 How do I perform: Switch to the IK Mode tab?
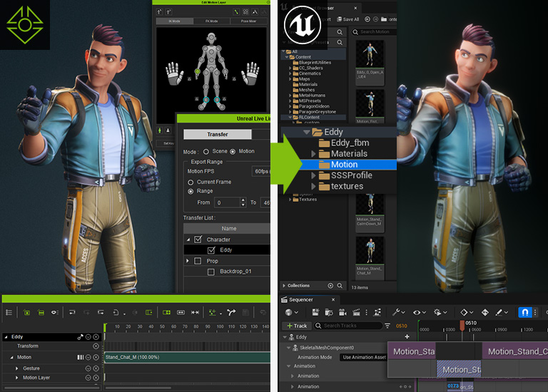pyautogui.click(x=174, y=21)
